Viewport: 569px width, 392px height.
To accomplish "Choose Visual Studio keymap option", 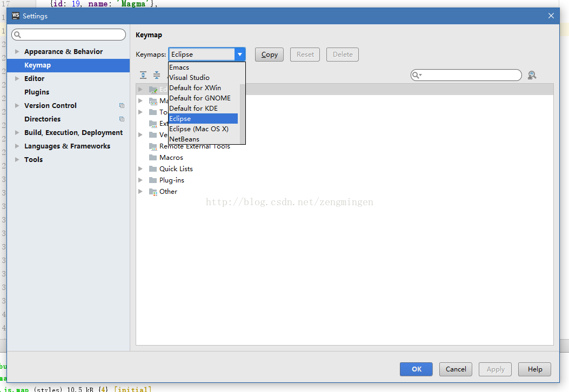I will point(203,78).
